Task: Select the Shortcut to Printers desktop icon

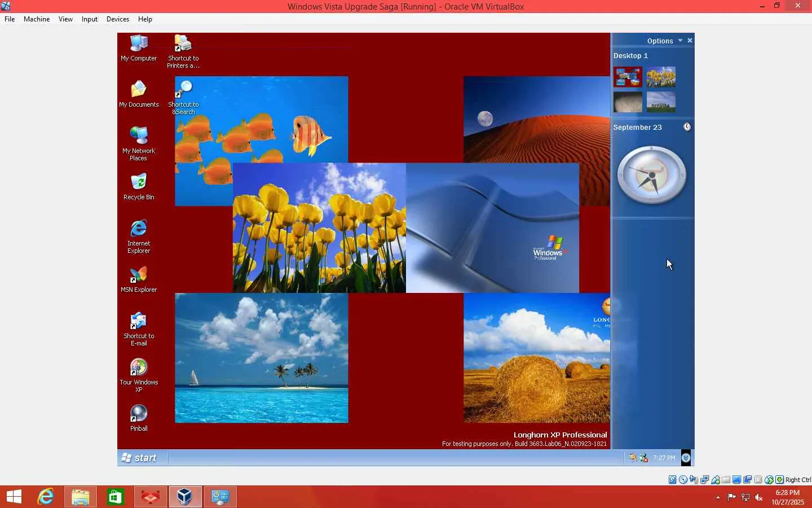Action: tap(183, 51)
